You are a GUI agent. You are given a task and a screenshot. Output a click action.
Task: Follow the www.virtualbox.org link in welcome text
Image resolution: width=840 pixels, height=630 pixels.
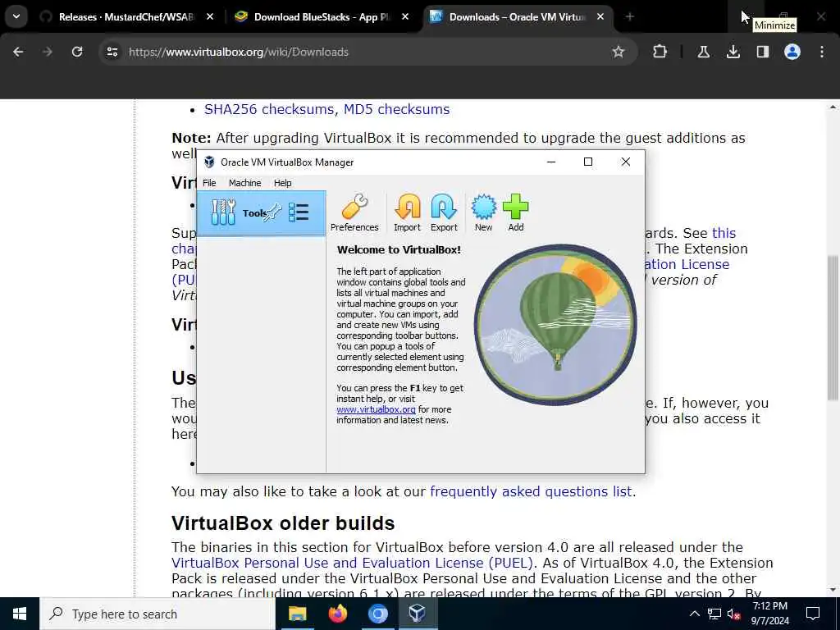(376, 409)
